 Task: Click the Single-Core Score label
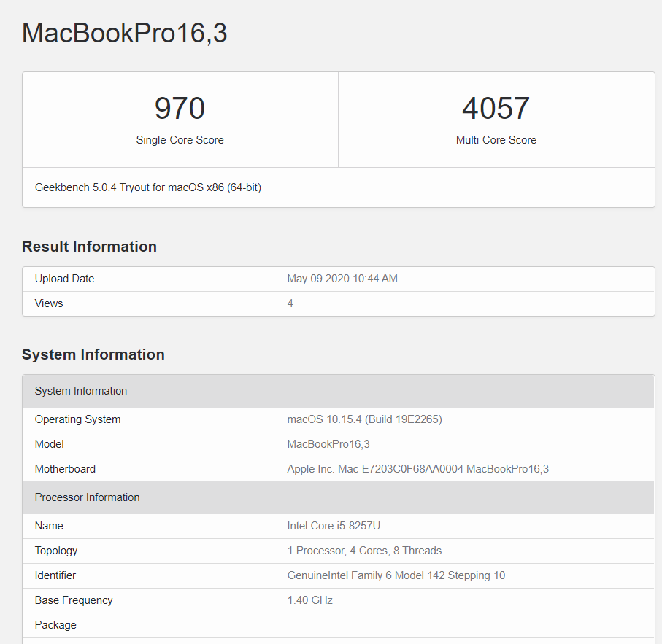180,140
